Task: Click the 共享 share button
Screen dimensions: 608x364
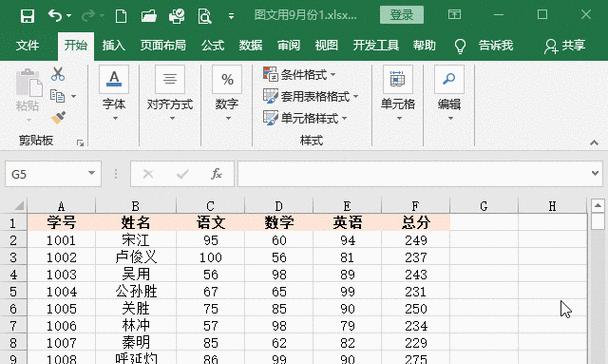Action: pyautogui.click(x=564, y=45)
